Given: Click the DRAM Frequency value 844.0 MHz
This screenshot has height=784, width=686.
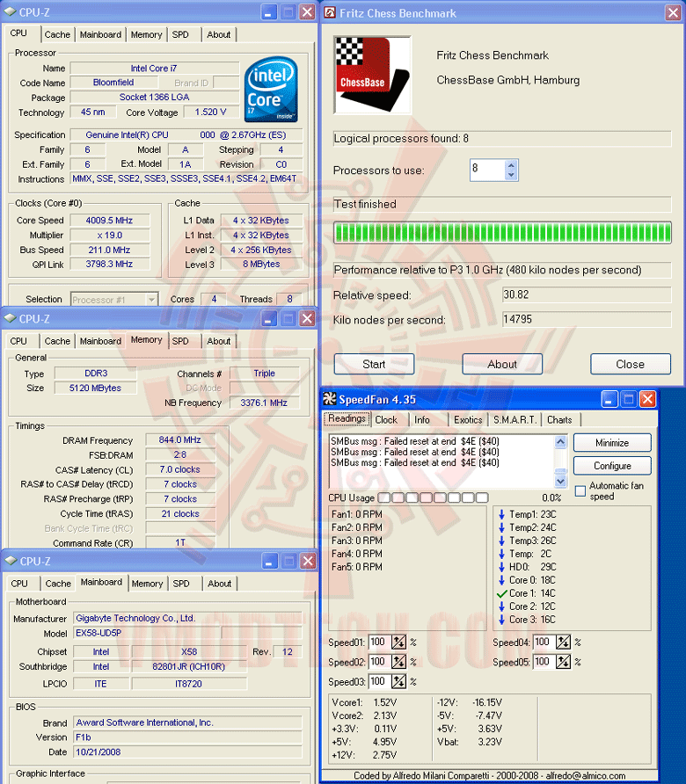Looking at the screenshot, I should coord(180,440).
